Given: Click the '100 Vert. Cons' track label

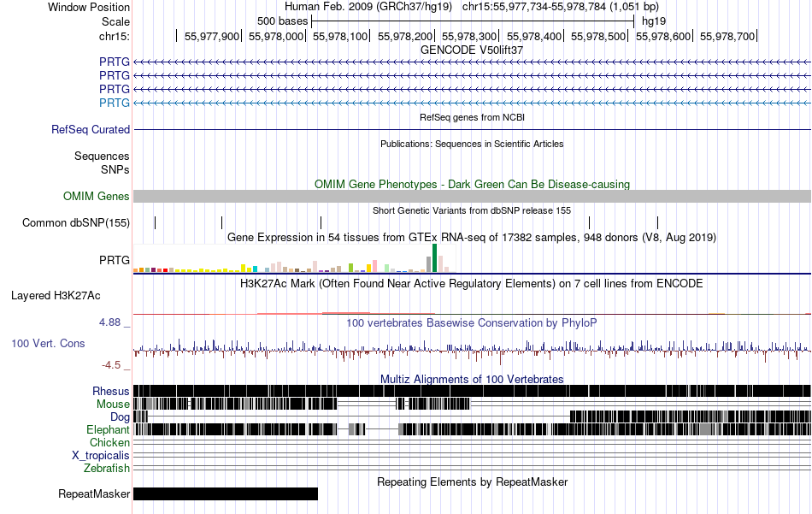Looking at the screenshot, I should [x=48, y=344].
